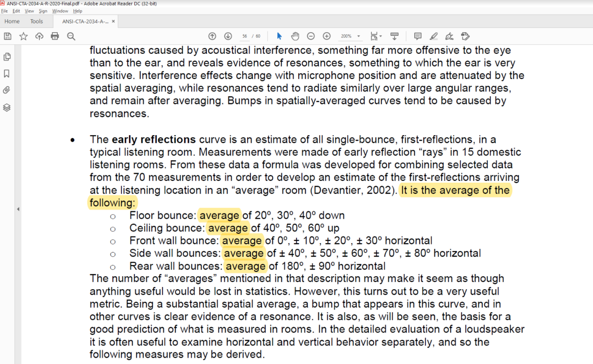
Task: Open the send for signature stamp tool
Action: (465, 36)
